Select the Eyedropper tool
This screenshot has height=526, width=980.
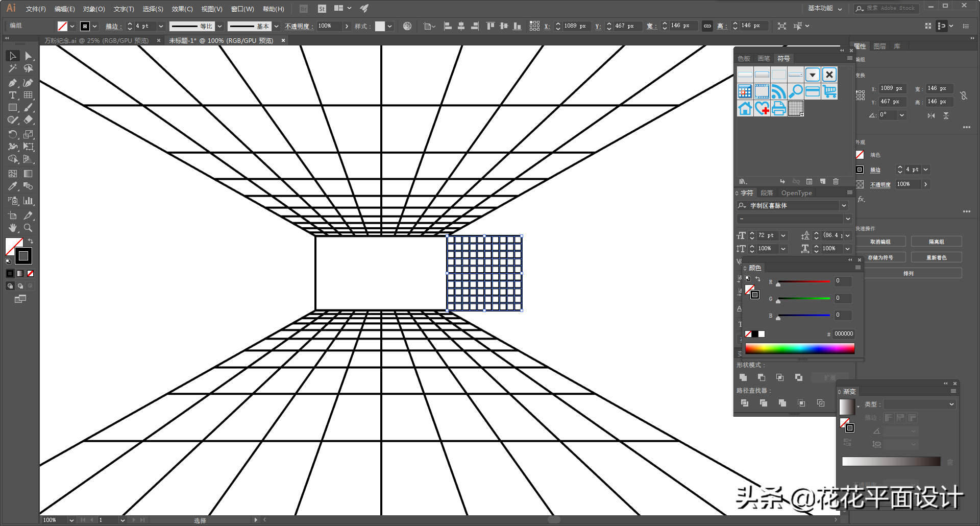point(13,186)
